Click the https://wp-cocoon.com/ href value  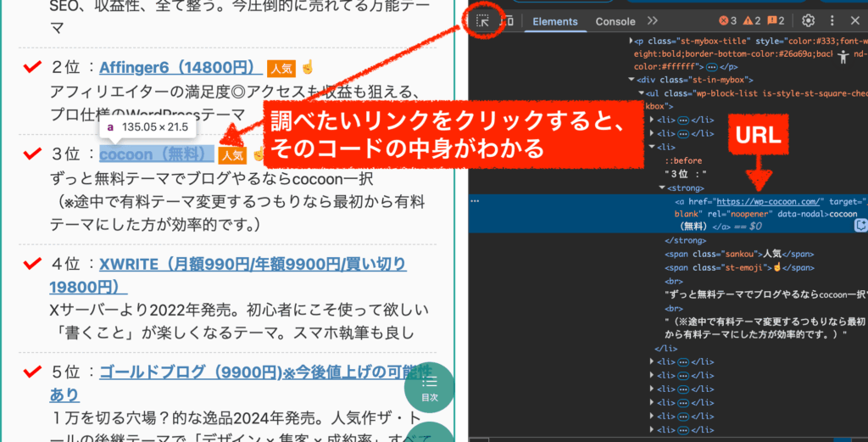768,202
